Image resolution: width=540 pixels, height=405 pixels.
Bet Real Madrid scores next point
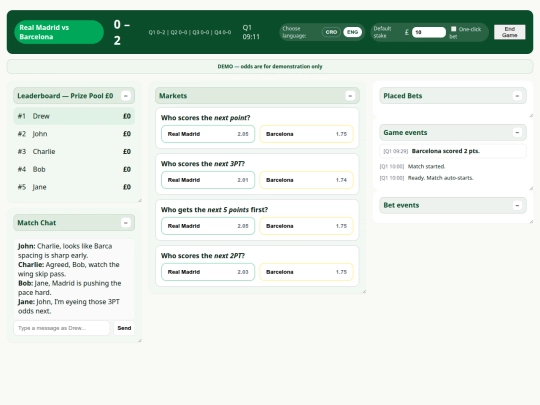pos(208,134)
